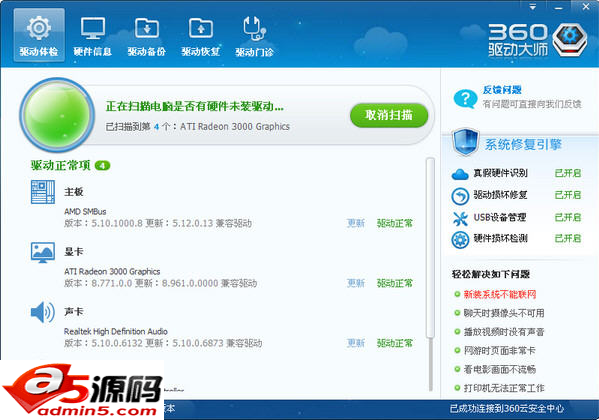The image size is (599, 420).
Task: Click the feedback question mark bubble icon
Action: [x=465, y=99]
